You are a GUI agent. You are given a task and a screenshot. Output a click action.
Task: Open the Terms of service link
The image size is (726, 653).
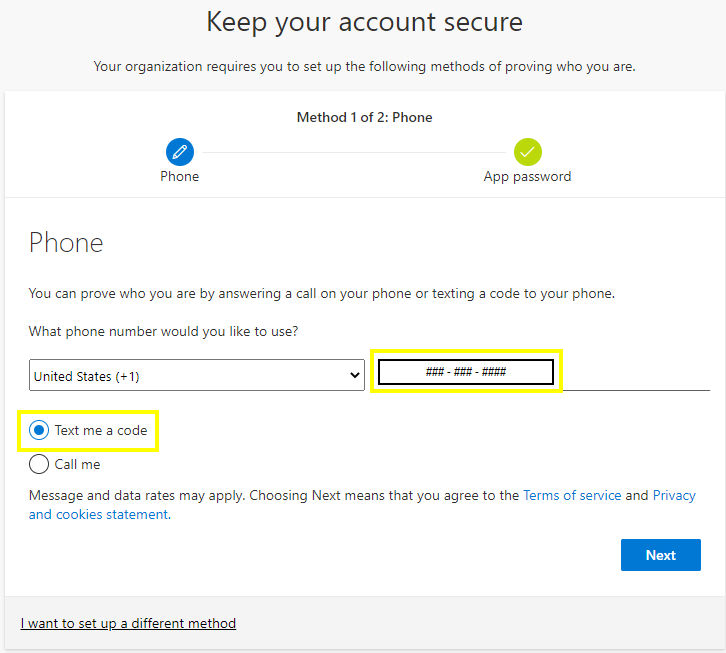click(x=572, y=495)
